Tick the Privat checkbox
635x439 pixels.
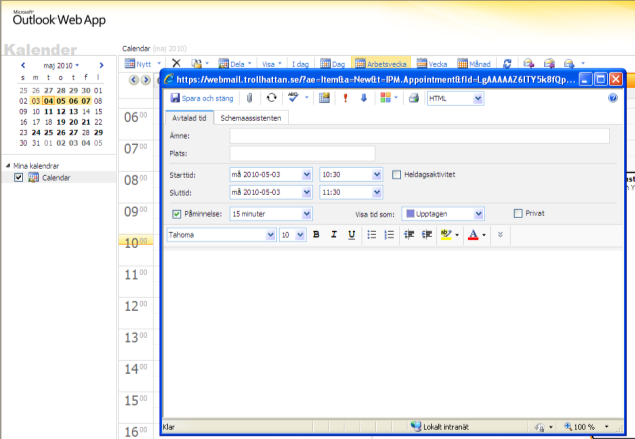pos(518,213)
